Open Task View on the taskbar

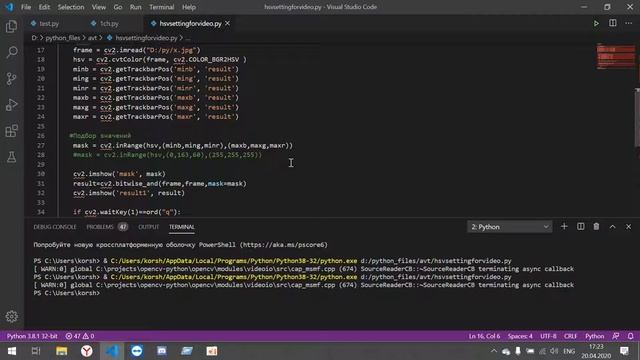[36, 351]
